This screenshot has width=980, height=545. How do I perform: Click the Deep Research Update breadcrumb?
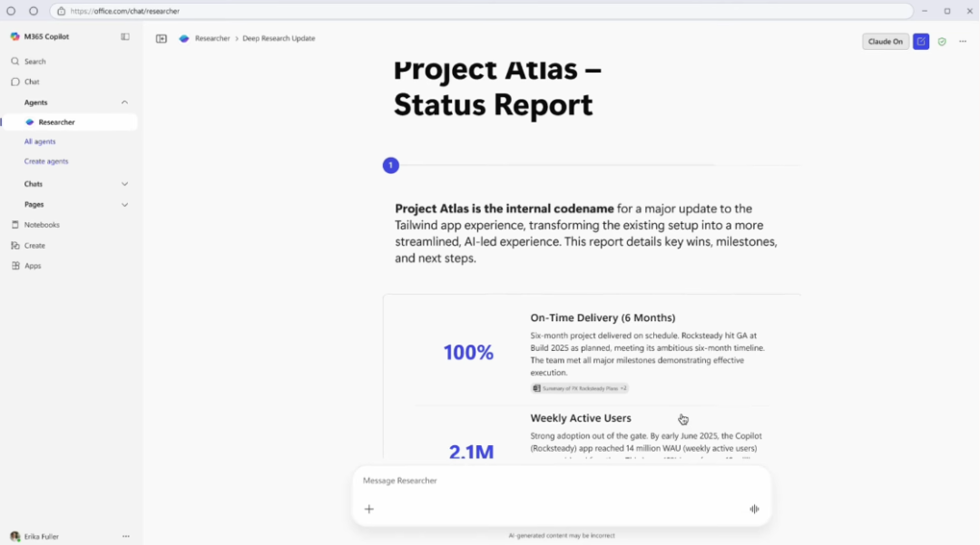tap(279, 39)
